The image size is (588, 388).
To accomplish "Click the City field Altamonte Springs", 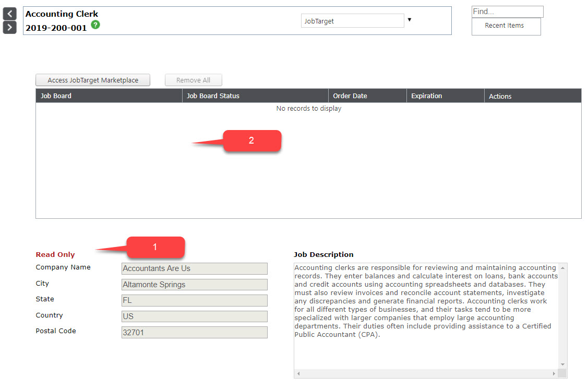I will coord(194,285).
